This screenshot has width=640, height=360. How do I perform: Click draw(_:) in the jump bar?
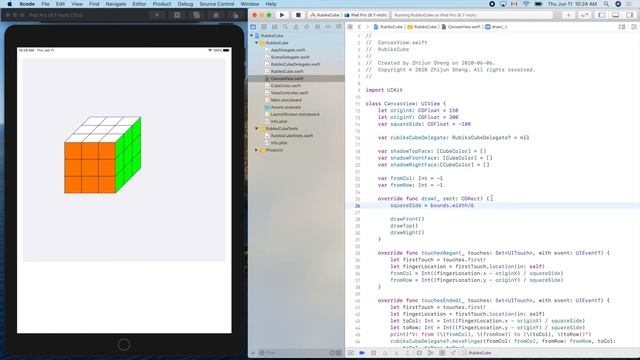(496, 27)
